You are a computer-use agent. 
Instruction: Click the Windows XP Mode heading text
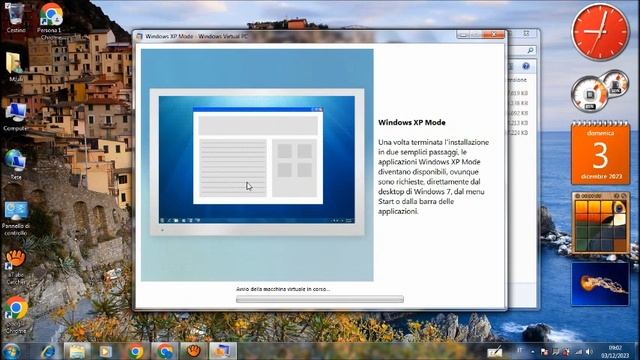pos(411,122)
